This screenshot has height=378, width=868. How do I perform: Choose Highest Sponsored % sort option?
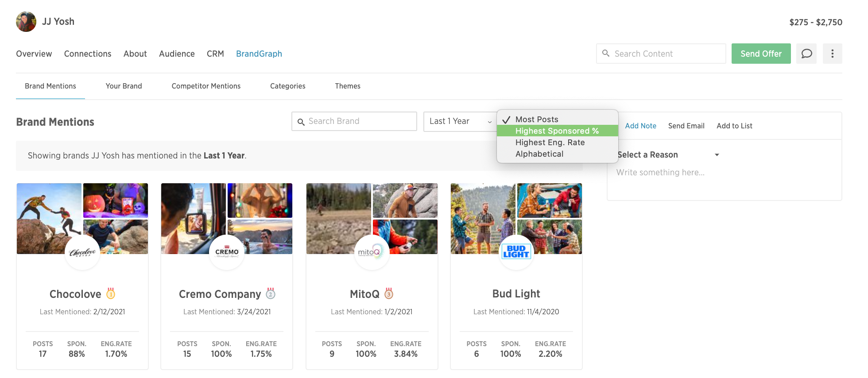click(558, 131)
